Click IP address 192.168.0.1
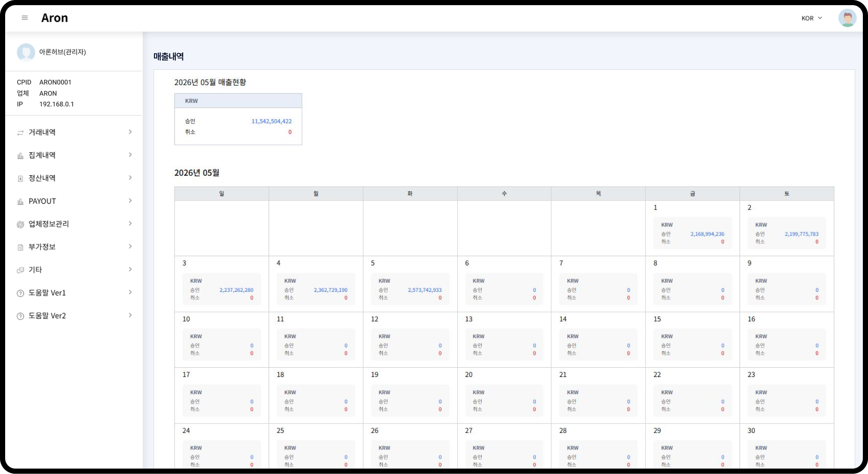Viewport: 868px width, 474px height. point(57,104)
